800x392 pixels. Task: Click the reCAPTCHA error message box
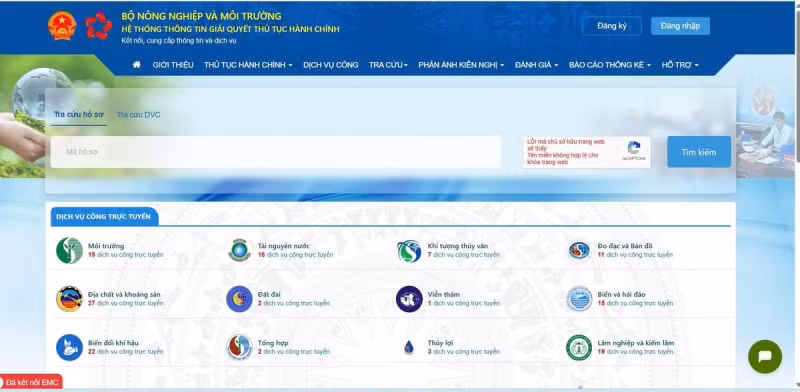click(x=566, y=152)
